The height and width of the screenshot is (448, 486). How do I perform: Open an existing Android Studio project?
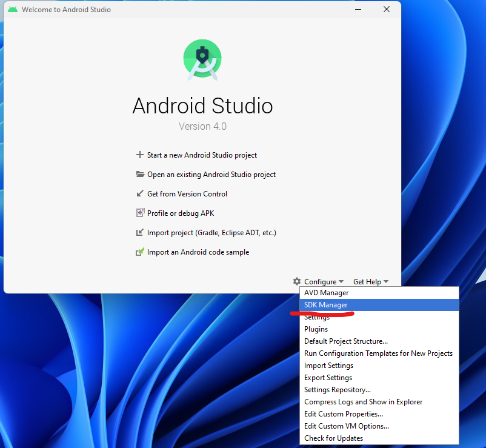211,175
